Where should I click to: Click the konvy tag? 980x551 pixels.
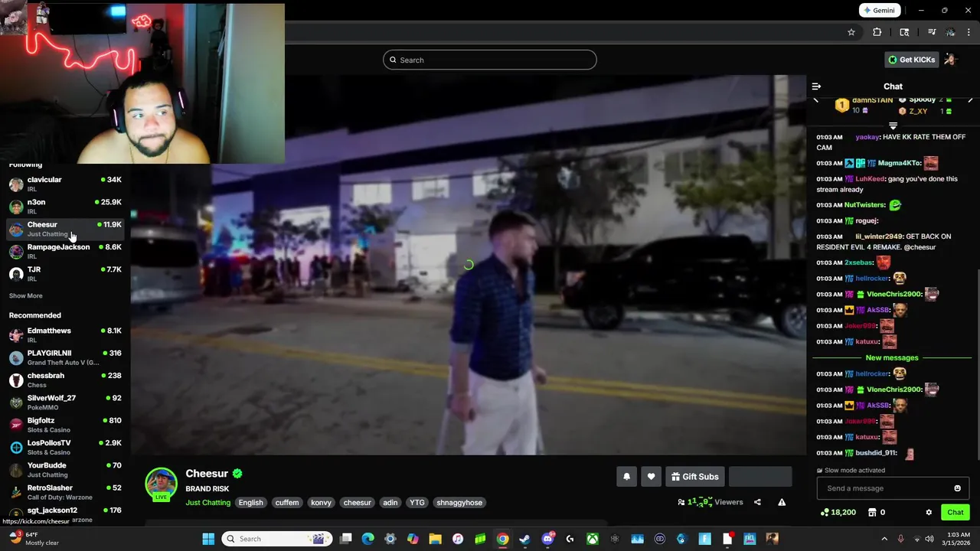click(x=321, y=503)
